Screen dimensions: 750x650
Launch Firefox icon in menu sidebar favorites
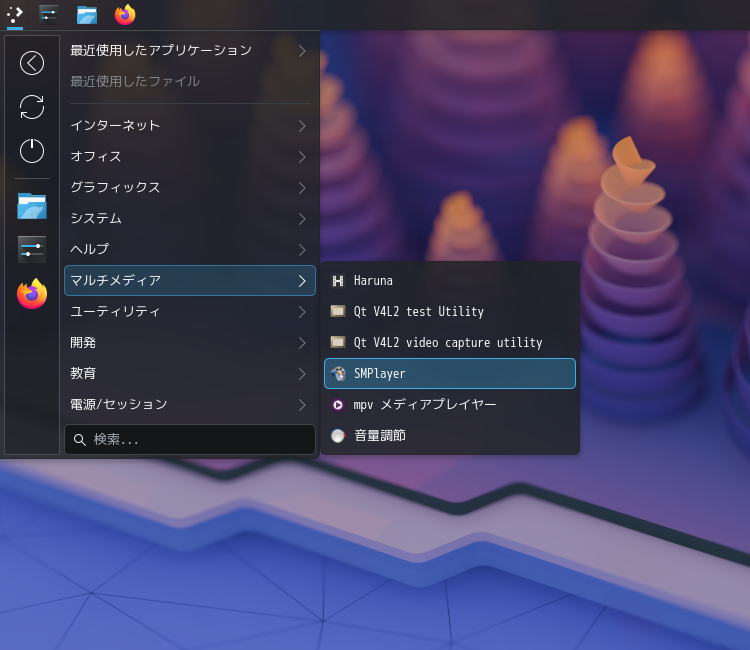32,294
